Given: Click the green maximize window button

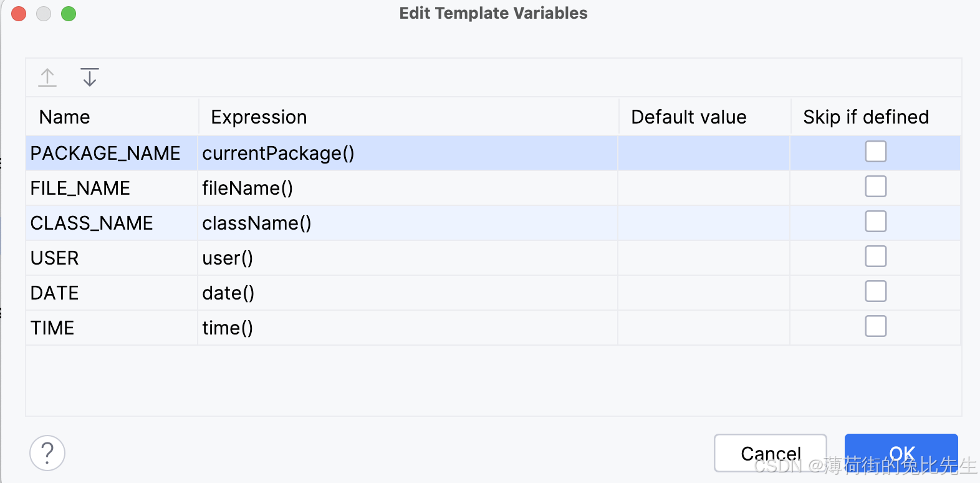Looking at the screenshot, I should click(x=69, y=14).
